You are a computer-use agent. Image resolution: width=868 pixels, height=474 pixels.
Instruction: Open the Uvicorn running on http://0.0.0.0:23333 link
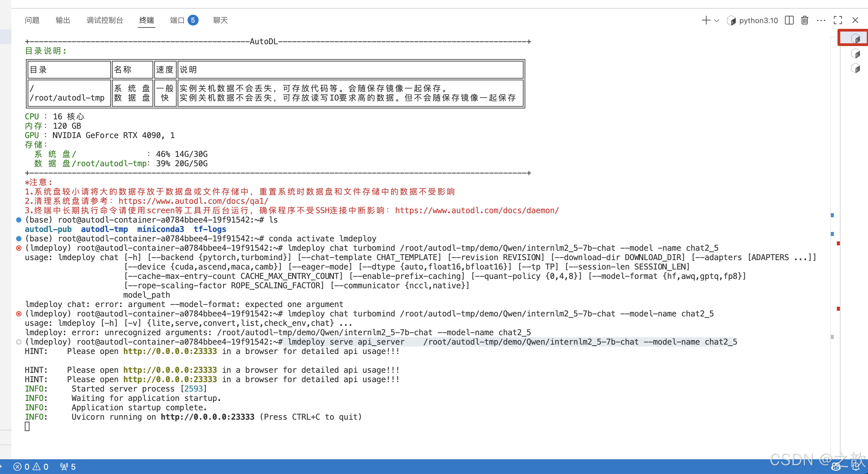click(x=207, y=417)
